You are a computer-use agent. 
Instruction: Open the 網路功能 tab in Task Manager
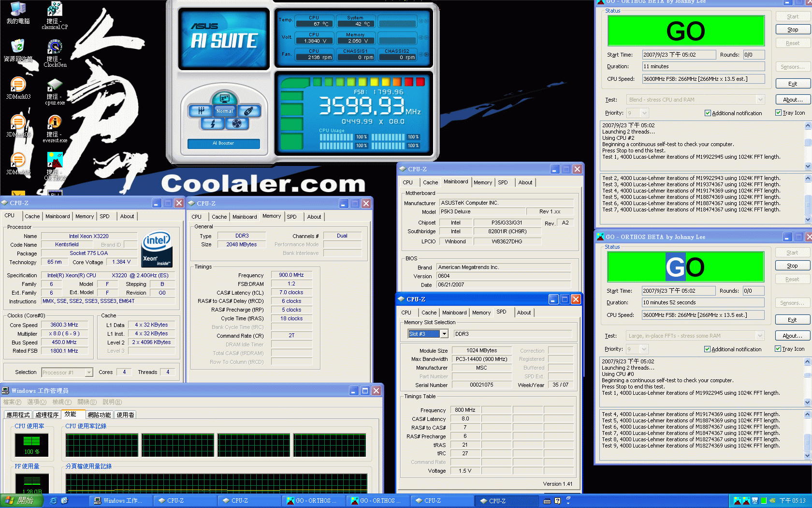point(99,415)
